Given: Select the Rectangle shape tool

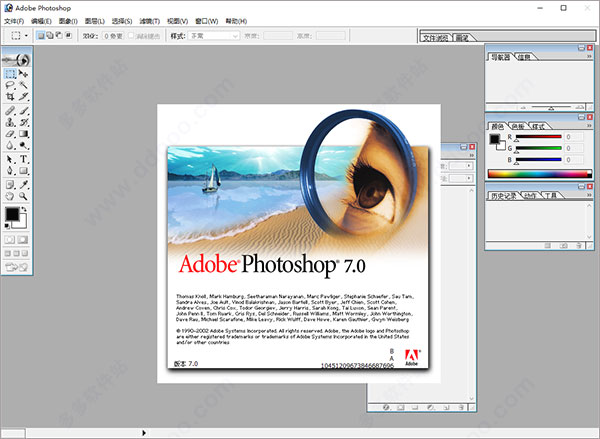Looking at the screenshot, I should point(23,171).
